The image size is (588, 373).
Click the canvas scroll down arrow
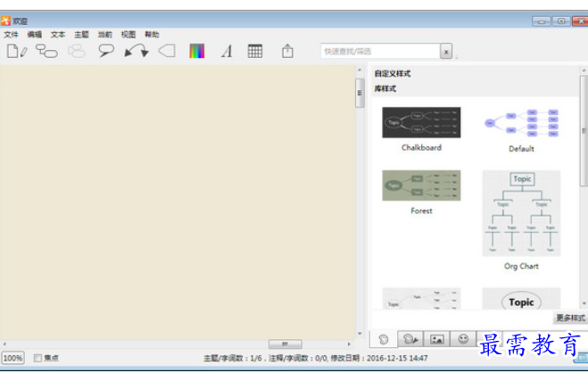point(360,333)
